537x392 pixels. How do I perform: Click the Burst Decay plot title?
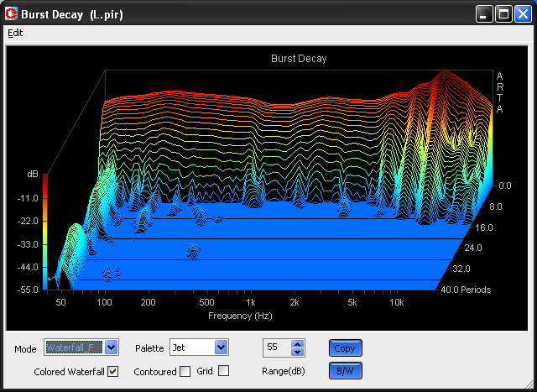(299, 59)
